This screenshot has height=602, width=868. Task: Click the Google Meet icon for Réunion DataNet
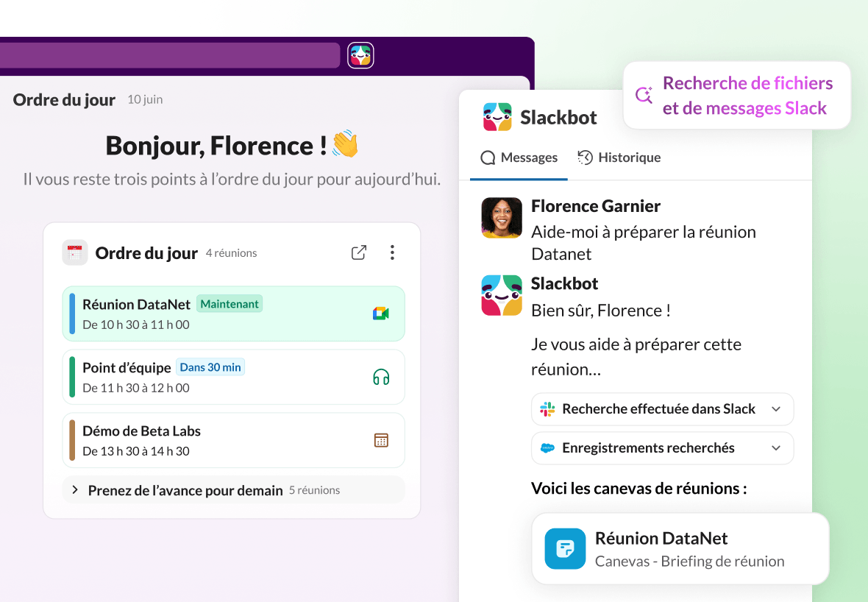click(380, 314)
